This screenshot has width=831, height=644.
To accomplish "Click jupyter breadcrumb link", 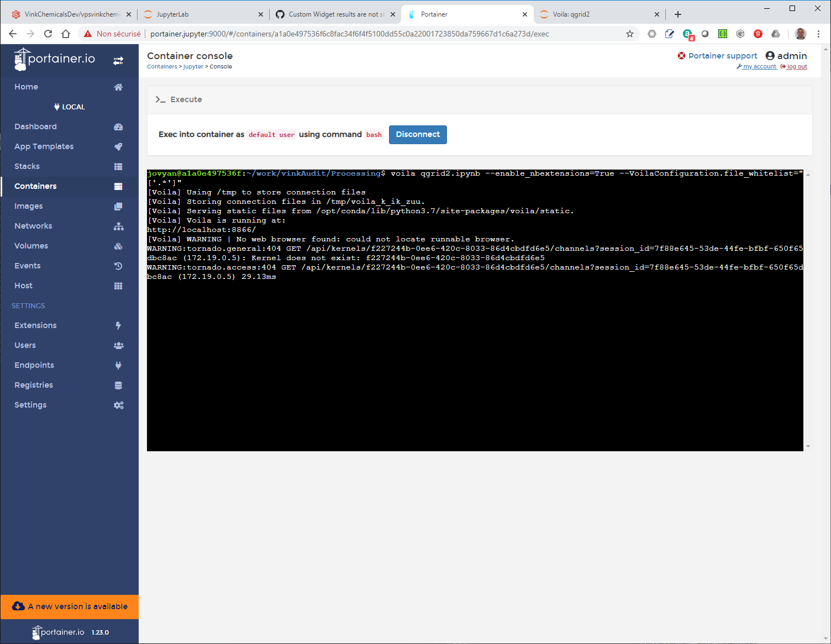I will [193, 67].
